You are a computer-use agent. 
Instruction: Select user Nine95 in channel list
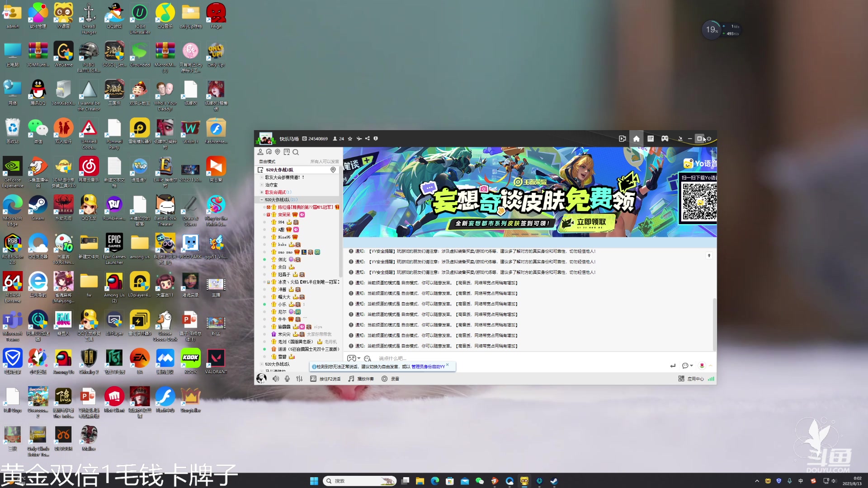pos(285,237)
